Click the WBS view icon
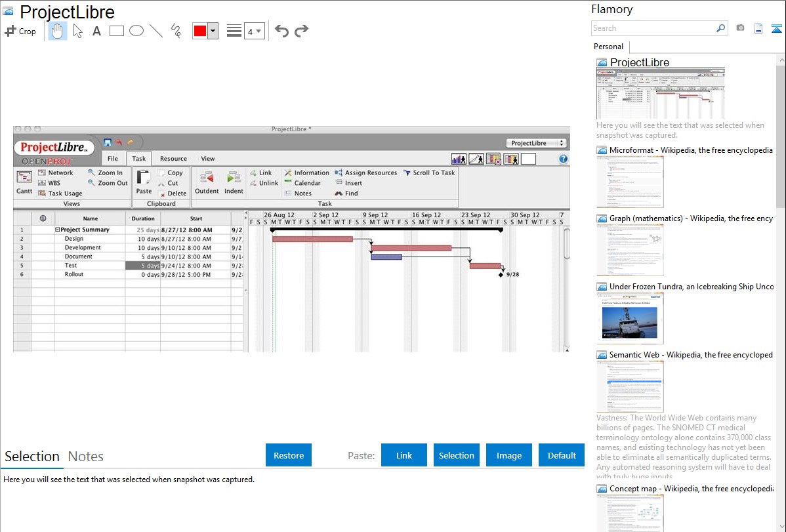The image size is (786, 532). (42, 183)
